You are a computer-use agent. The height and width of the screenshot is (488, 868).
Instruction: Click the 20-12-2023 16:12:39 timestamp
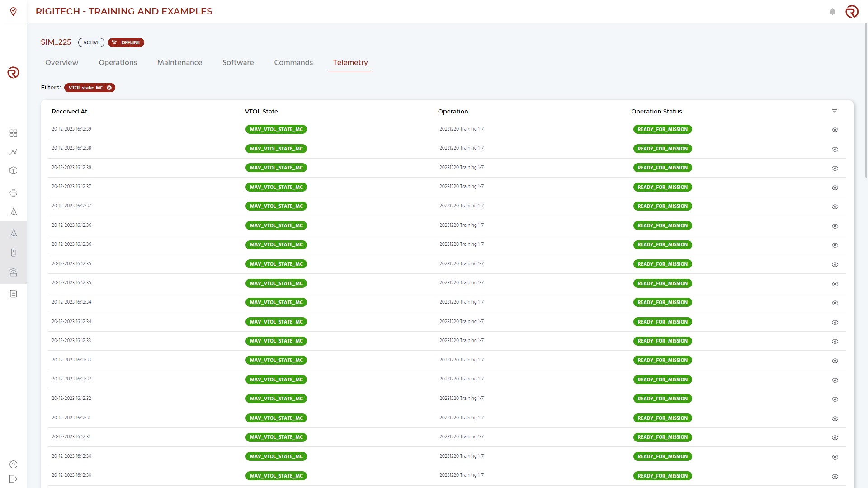(x=71, y=129)
